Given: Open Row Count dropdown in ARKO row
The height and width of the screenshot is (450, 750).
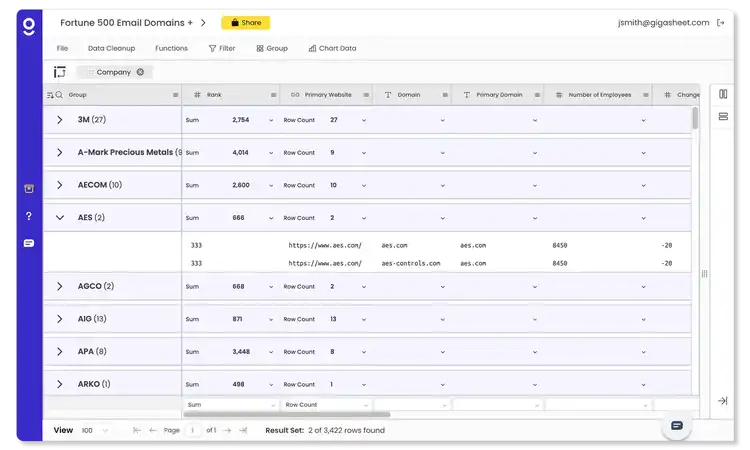Looking at the screenshot, I should click(364, 385).
